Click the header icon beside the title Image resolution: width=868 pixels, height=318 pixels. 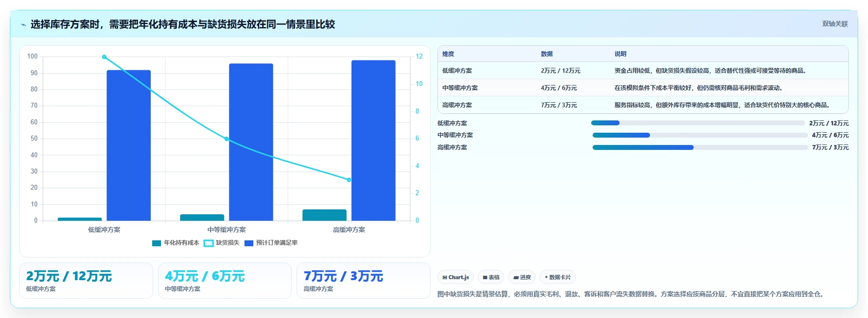click(23, 25)
